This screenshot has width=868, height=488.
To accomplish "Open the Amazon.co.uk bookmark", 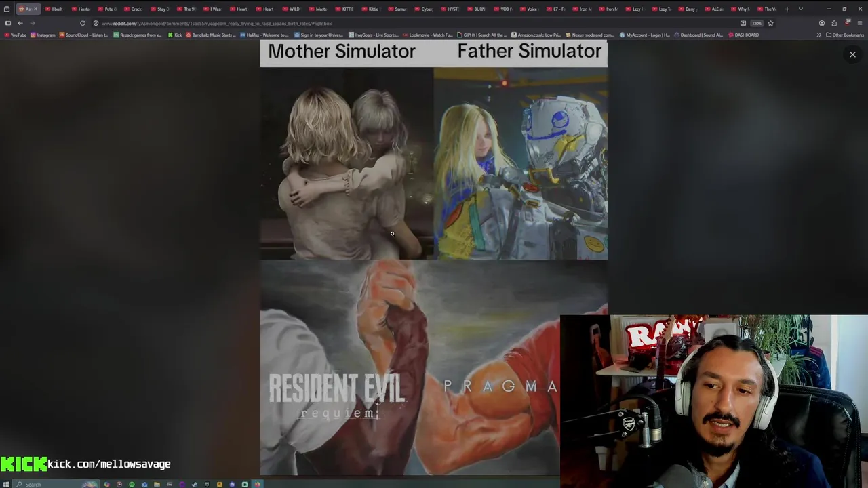I will [x=536, y=35].
